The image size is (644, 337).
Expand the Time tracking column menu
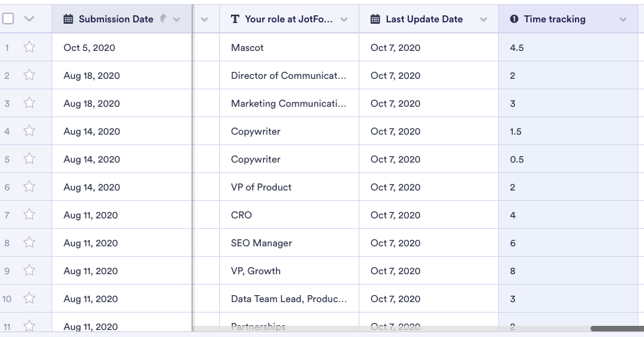pos(623,20)
